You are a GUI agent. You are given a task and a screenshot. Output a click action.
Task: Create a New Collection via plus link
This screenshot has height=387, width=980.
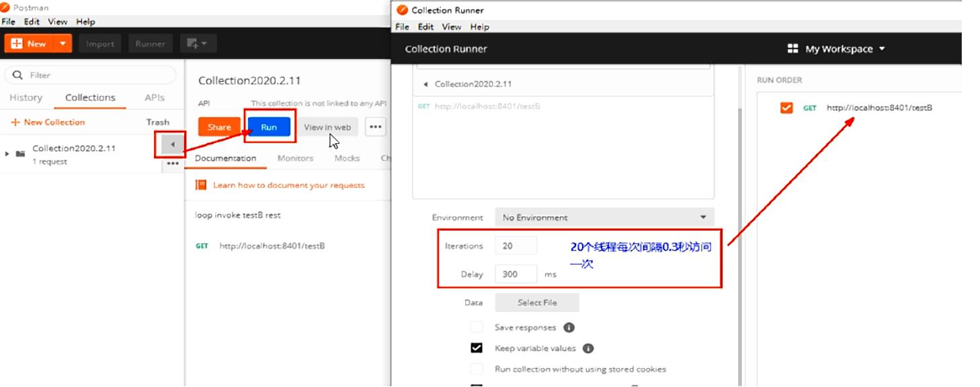[48, 122]
